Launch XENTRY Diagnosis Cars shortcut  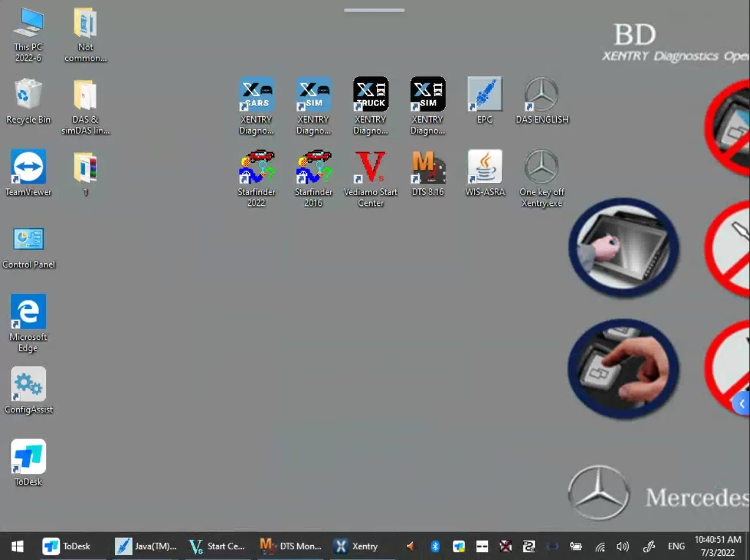(x=257, y=106)
